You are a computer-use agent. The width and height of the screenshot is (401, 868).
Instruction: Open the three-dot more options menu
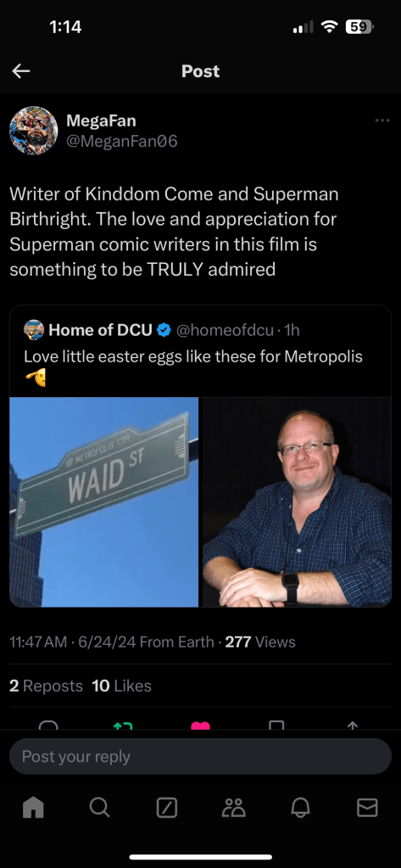[x=382, y=120]
